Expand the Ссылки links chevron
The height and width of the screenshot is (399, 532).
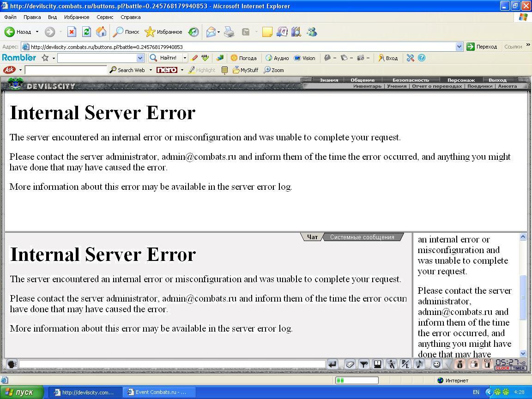point(528,44)
